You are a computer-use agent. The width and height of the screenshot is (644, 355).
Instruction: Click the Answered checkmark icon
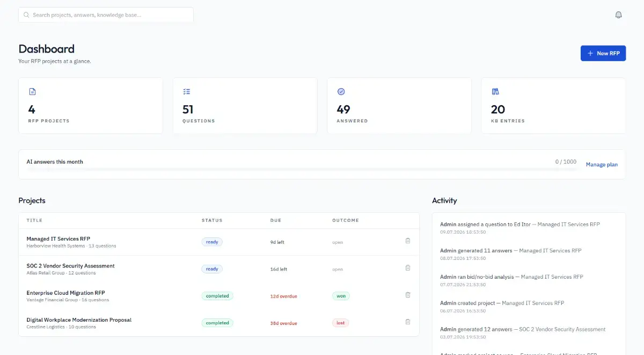click(x=341, y=92)
